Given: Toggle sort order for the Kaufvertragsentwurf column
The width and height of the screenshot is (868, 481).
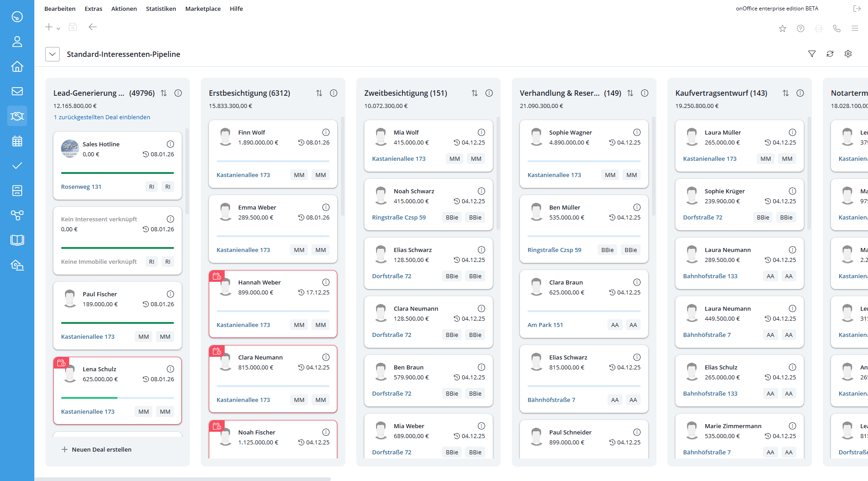Looking at the screenshot, I should click(786, 93).
